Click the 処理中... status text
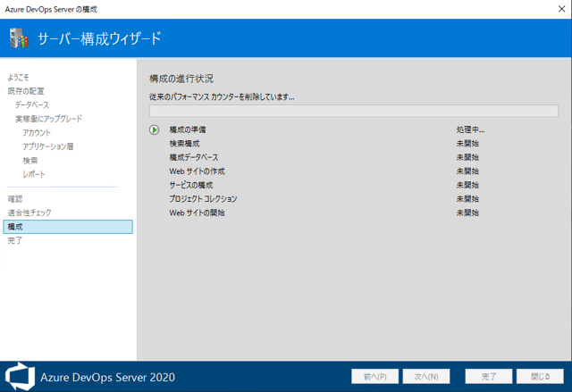 [x=470, y=129]
